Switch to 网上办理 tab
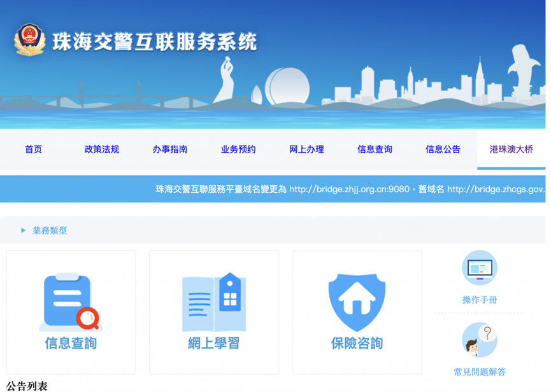 coord(306,150)
